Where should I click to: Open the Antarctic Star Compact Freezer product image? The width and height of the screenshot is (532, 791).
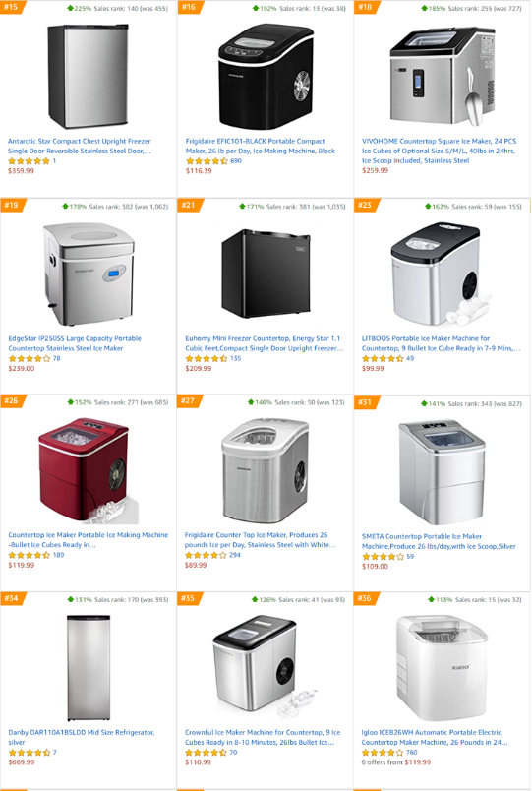pos(88,77)
